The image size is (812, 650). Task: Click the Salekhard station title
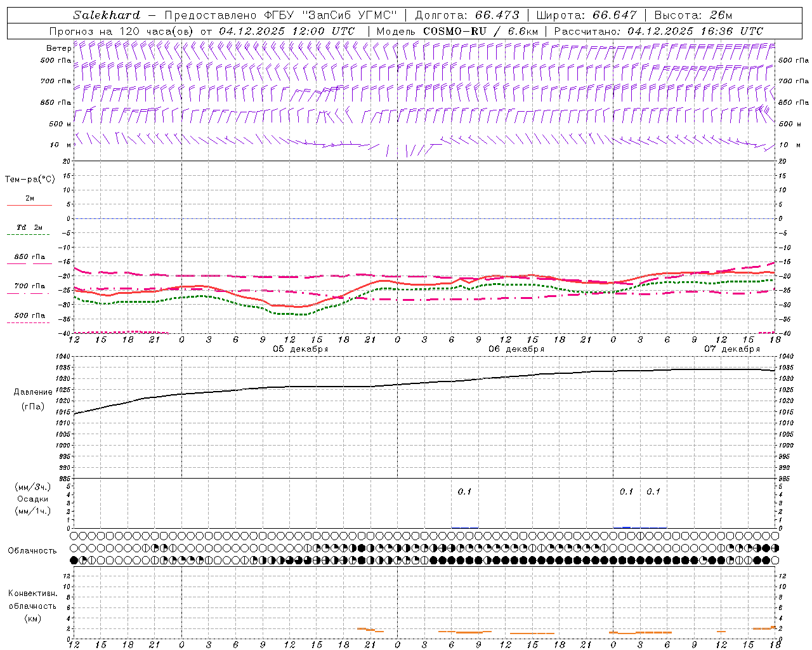coord(106,15)
